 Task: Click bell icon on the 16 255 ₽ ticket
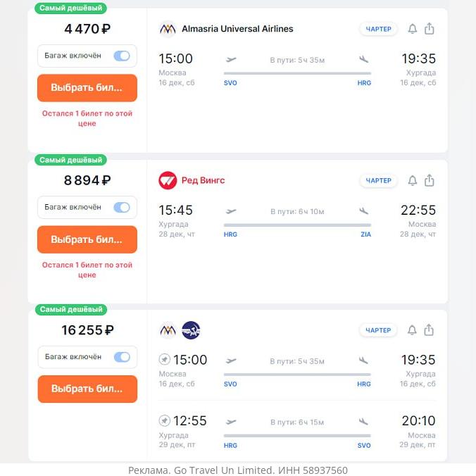pyautogui.click(x=413, y=330)
